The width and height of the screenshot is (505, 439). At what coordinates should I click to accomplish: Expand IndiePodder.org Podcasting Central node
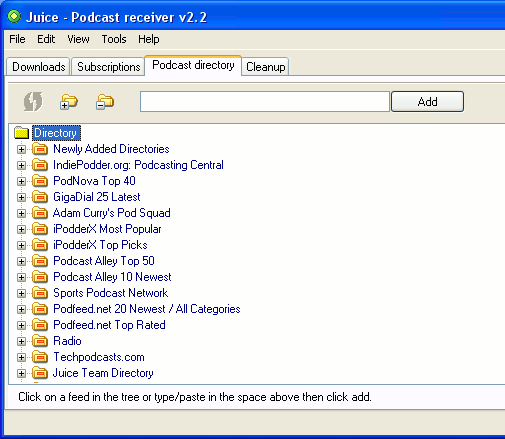tap(21, 165)
